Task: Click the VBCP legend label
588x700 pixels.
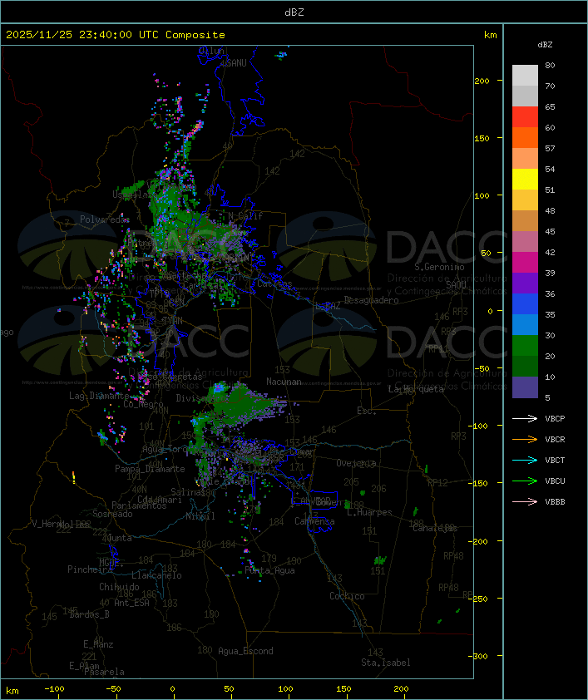Action: 555,418
